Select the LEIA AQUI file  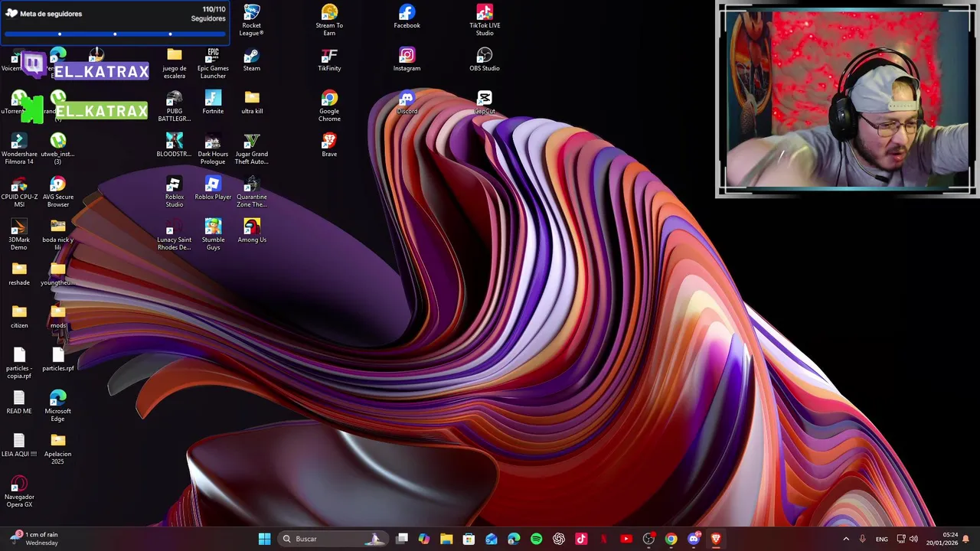(x=19, y=445)
